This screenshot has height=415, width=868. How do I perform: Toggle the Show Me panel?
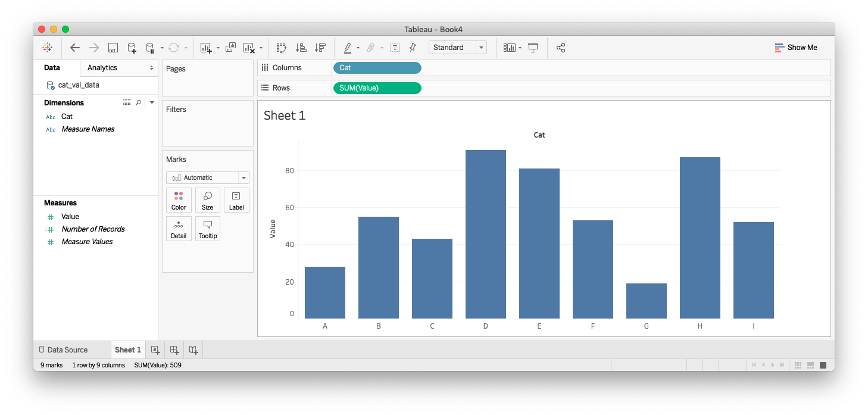[795, 48]
